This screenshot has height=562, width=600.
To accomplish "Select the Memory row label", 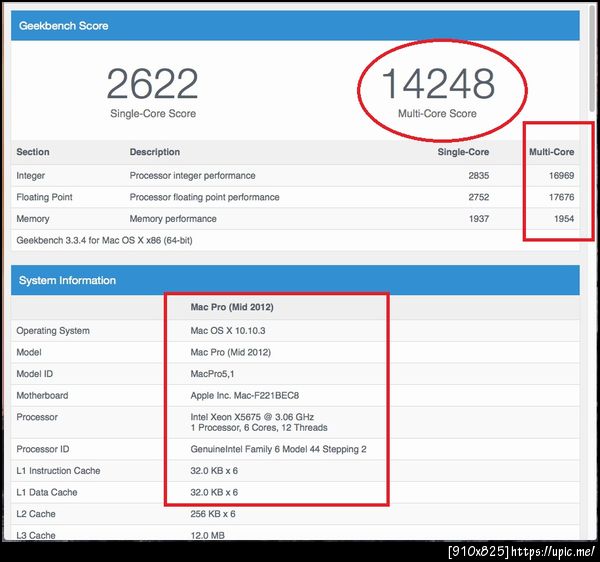I will pyautogui.click(x=33, y=219).
